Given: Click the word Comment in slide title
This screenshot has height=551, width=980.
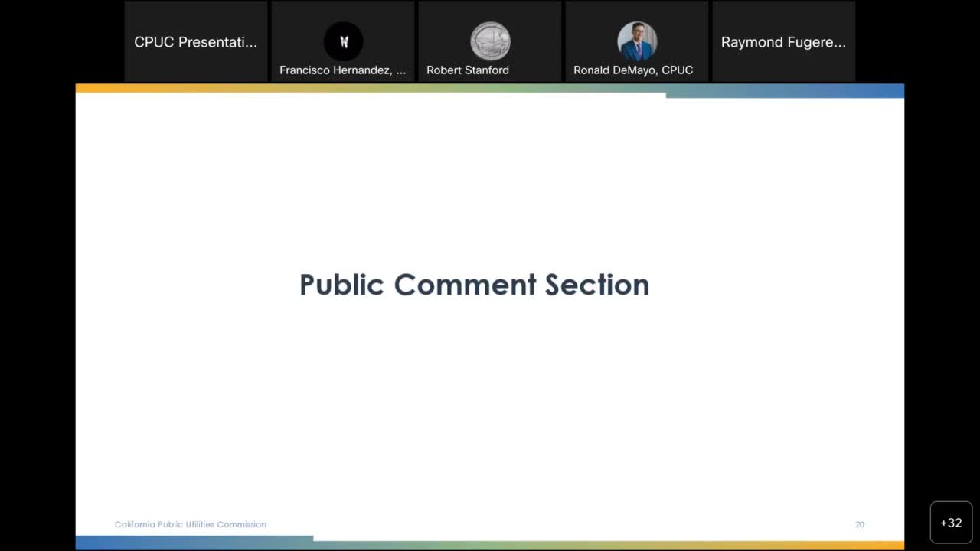Looking at the screenshot, I should point(465,285).
